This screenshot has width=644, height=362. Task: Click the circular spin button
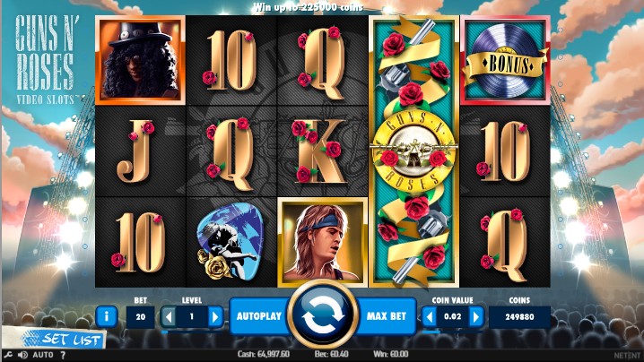coord(323,316)
